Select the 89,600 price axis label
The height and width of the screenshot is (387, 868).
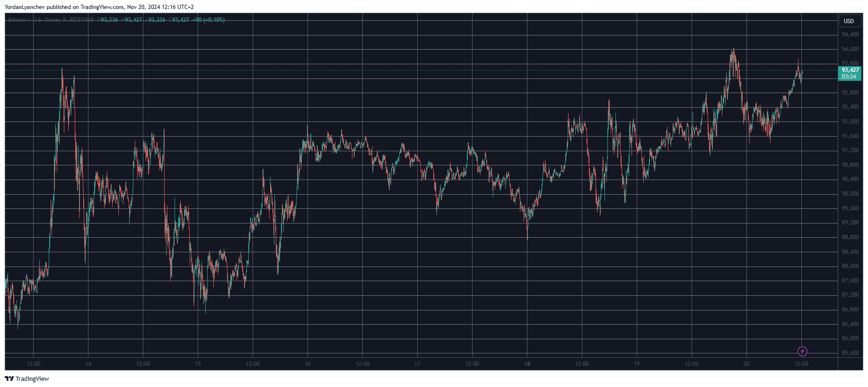coord(850,208)
